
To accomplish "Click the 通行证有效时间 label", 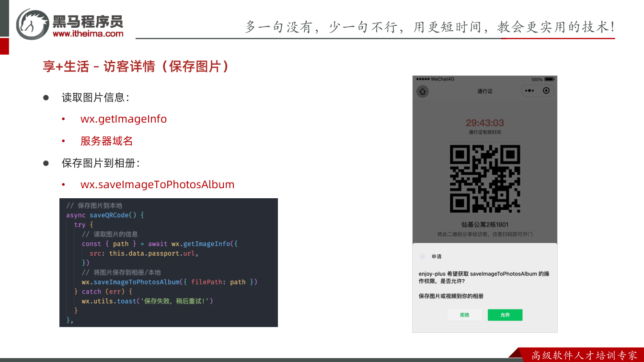I will coord(485,132).
